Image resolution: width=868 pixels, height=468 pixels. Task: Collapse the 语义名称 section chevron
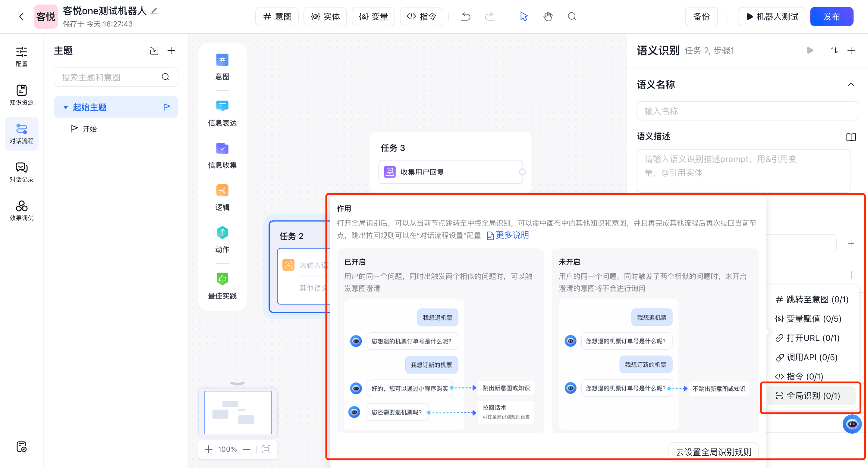click(x=851, y=85)
